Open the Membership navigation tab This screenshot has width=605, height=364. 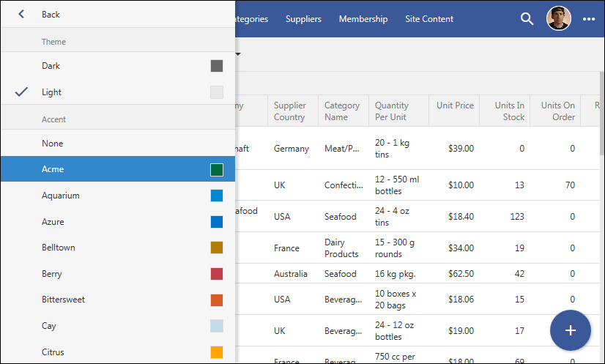point(363,19)
